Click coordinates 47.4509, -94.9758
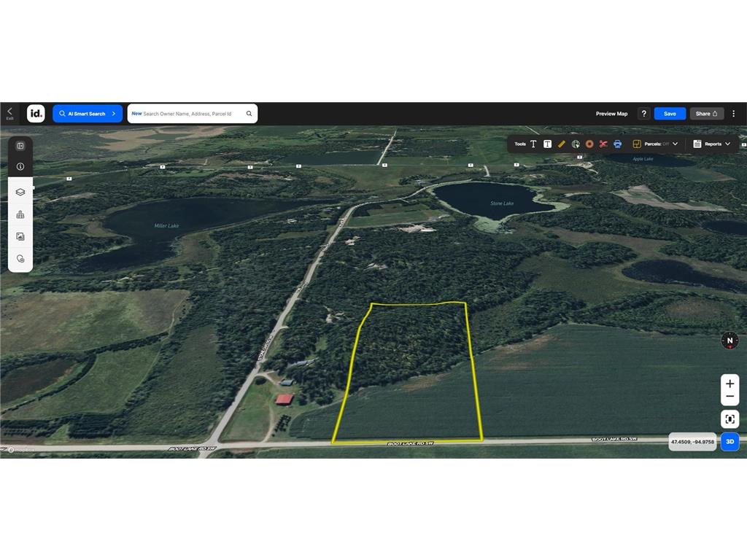Image resolution: width=747 pixels, height=560 pixels. (692, 442)
